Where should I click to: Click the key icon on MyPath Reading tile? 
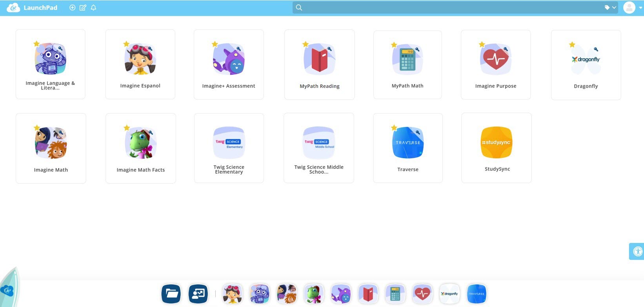tap(329, 49)
